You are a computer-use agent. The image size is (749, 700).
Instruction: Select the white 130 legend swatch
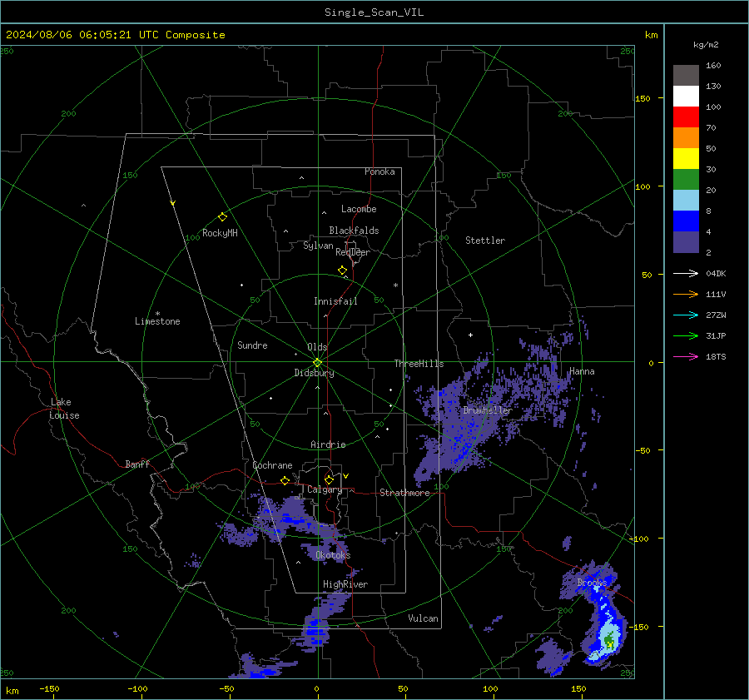click(686, 96)
